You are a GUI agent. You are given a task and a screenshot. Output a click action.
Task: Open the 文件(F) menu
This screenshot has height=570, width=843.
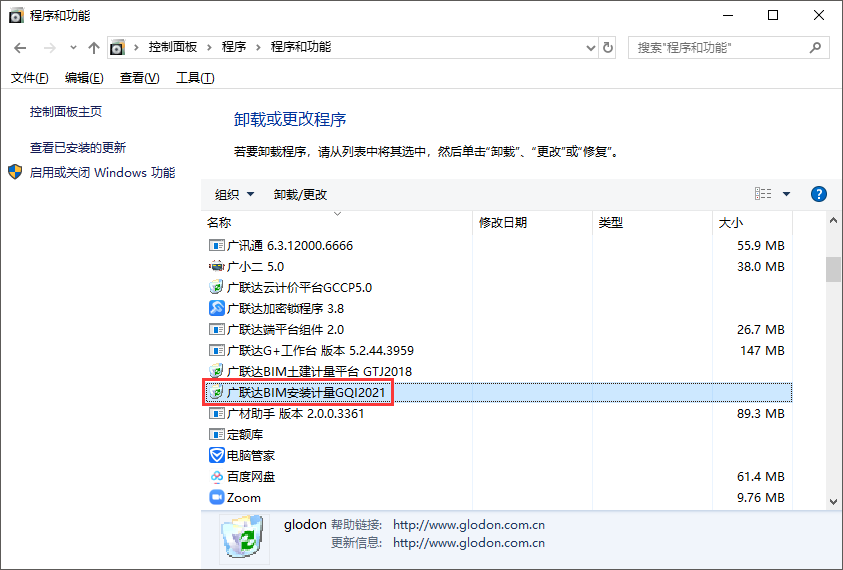click(30, 78)
